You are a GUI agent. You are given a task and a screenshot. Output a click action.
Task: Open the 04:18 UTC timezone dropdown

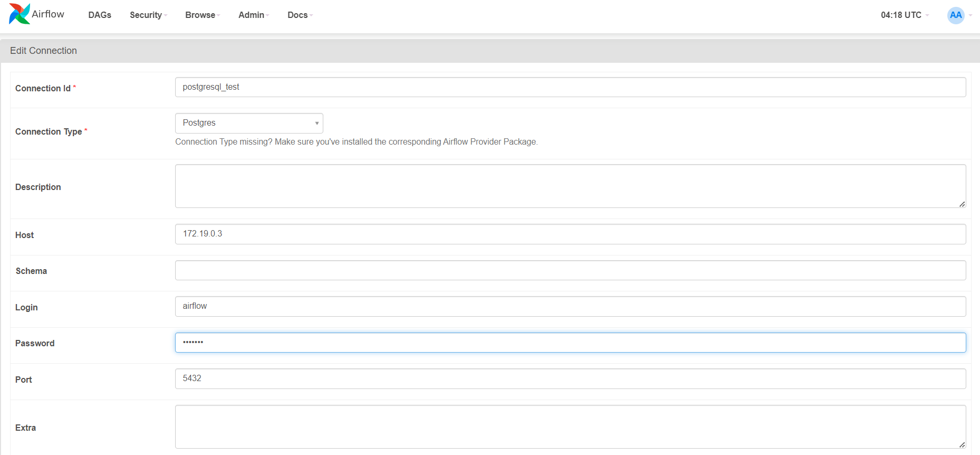(905, 15)
